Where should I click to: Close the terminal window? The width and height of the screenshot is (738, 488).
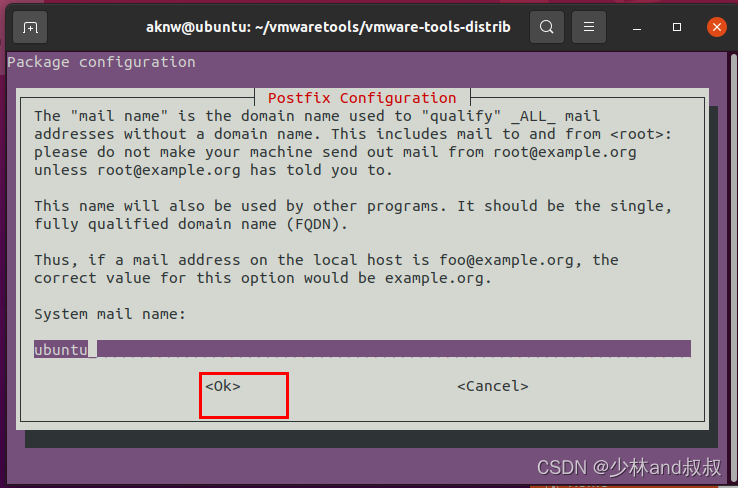(716, 27)
